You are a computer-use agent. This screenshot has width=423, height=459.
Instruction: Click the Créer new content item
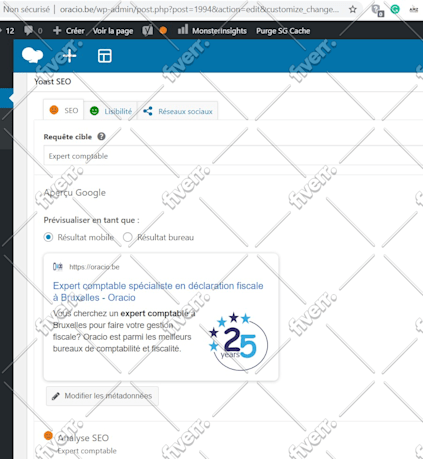[69, 31]
